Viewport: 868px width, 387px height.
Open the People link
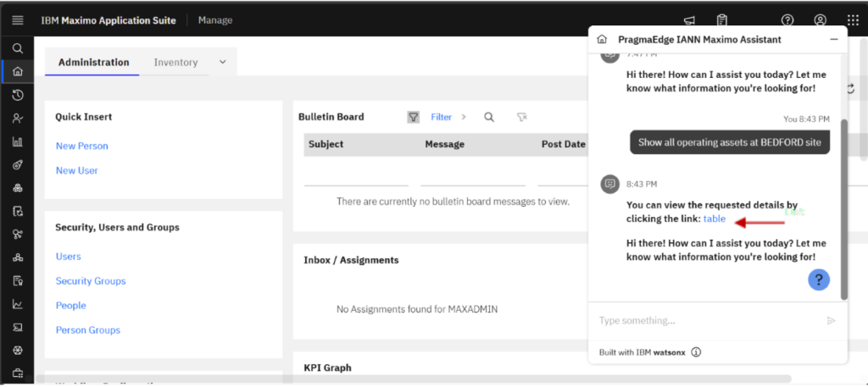click(71, 305)
